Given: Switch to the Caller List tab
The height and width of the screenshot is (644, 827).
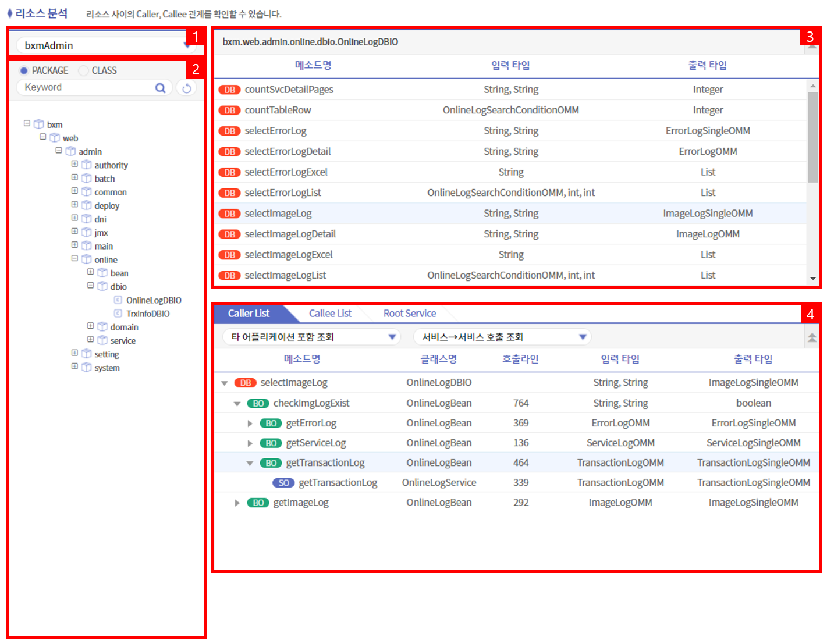Looking at the screenshot, I should (x=249, y=314).
